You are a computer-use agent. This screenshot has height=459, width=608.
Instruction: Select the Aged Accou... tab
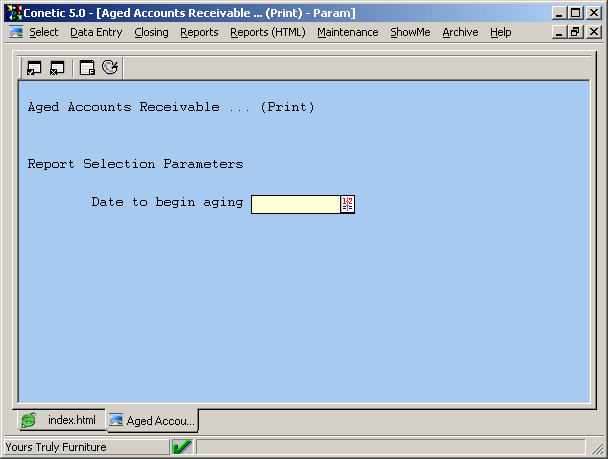point(152,421)
